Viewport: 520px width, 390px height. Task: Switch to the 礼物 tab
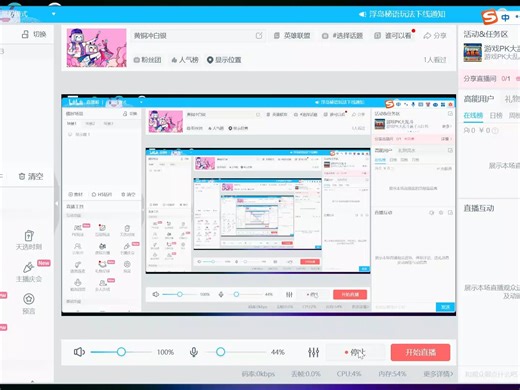pos(512,99)
